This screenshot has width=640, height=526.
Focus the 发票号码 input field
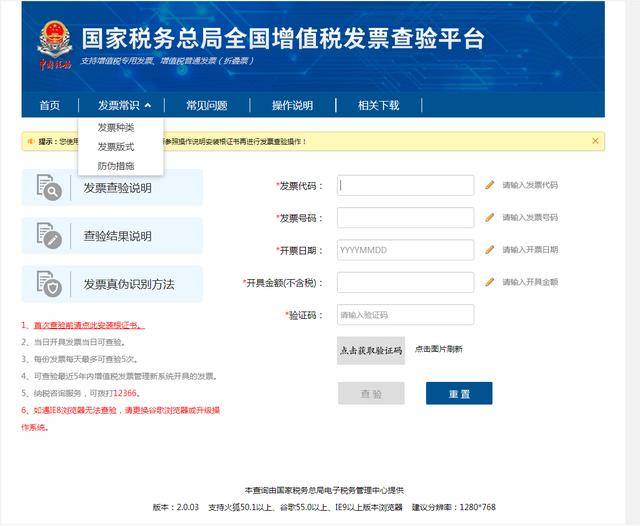click(406, 218)
